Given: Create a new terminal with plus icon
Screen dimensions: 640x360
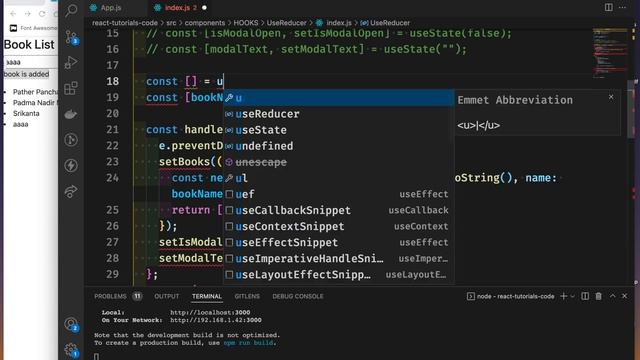Looking at the screenshot, I should [564, 296].
